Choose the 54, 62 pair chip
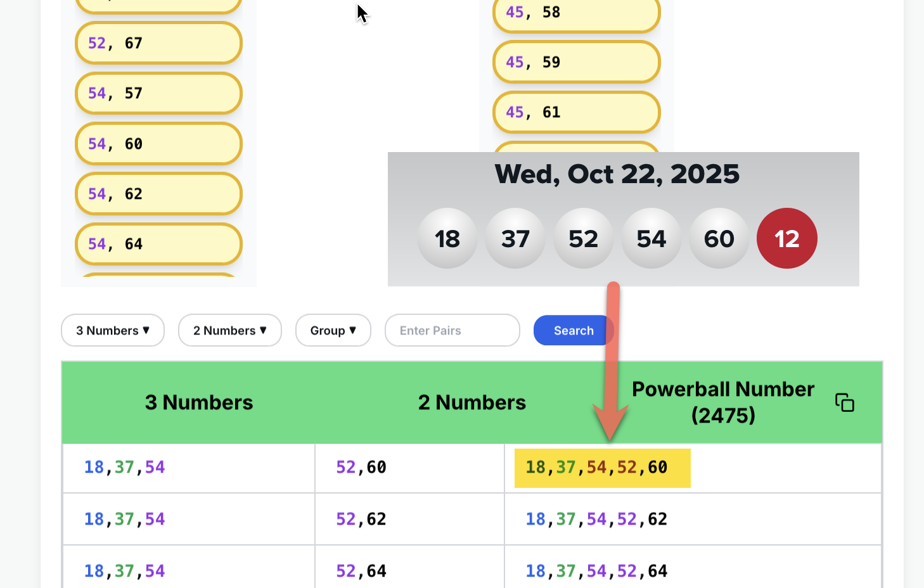The image size is (924, 588). [158, 194]
